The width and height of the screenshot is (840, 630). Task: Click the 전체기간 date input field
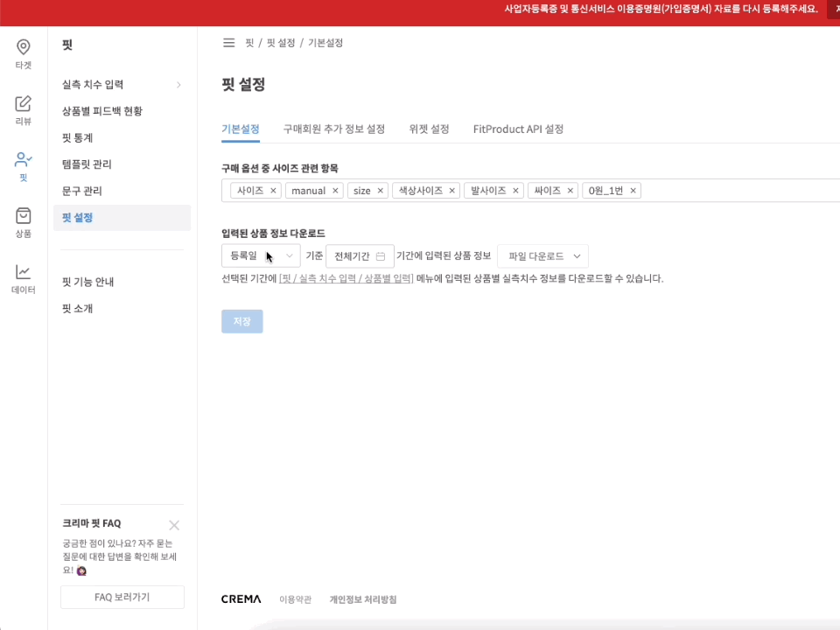(x=353, y=255)
